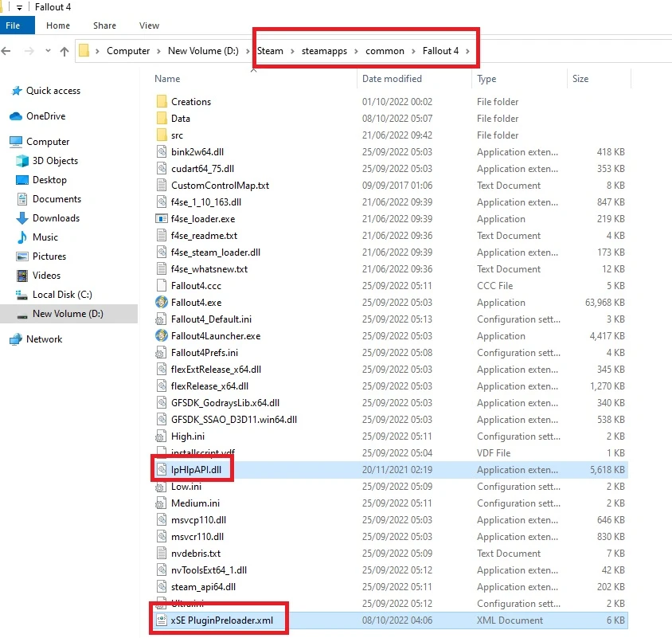Viewport: 672px width, 638px height.
Task: Click the common breadcrumb segment
Action: pos(385,51)
